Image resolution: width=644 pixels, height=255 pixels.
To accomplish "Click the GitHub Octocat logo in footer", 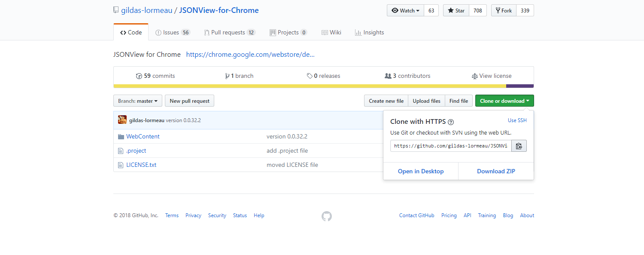I will pyautogui.click(x=327, y=216).
